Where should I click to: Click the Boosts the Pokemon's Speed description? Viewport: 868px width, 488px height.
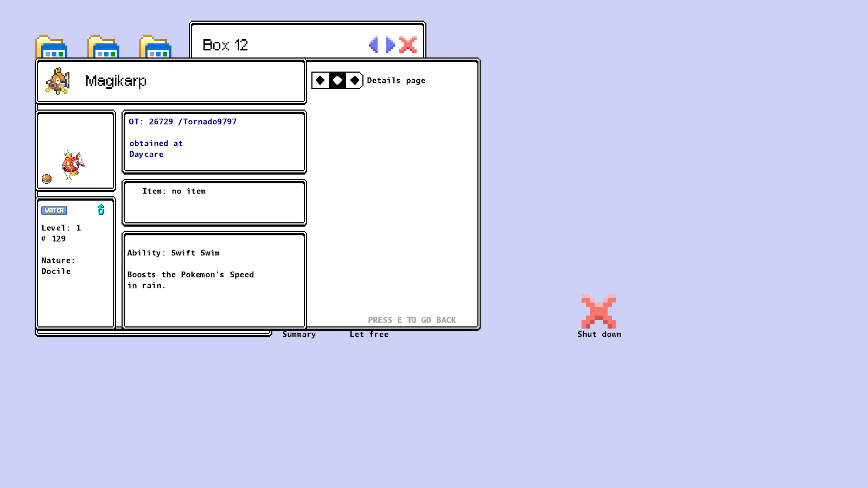(190, 280)
